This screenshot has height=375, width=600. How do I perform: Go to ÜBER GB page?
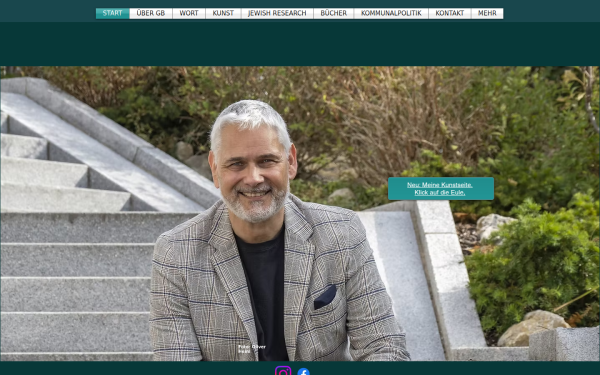[x=151, y=13]
